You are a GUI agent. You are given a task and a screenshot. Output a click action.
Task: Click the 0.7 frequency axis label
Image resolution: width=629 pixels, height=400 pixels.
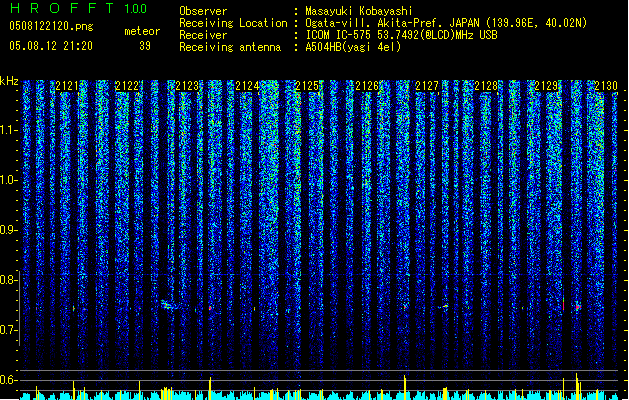tap(9, 330)
